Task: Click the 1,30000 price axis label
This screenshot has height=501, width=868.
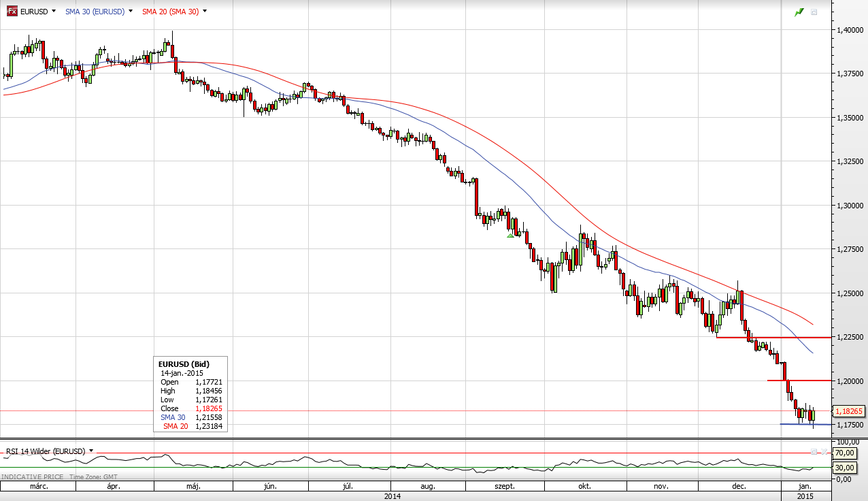Action: (x=849, y=206)
